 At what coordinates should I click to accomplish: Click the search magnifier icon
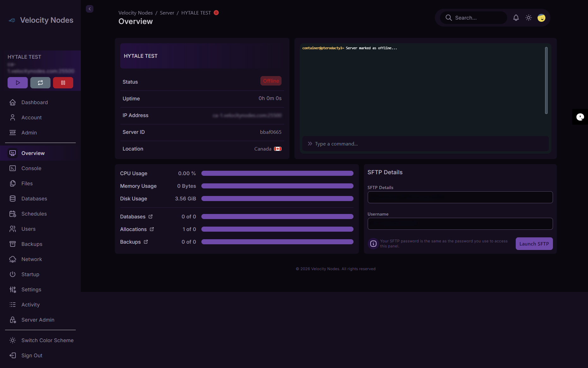click(448, 18)
